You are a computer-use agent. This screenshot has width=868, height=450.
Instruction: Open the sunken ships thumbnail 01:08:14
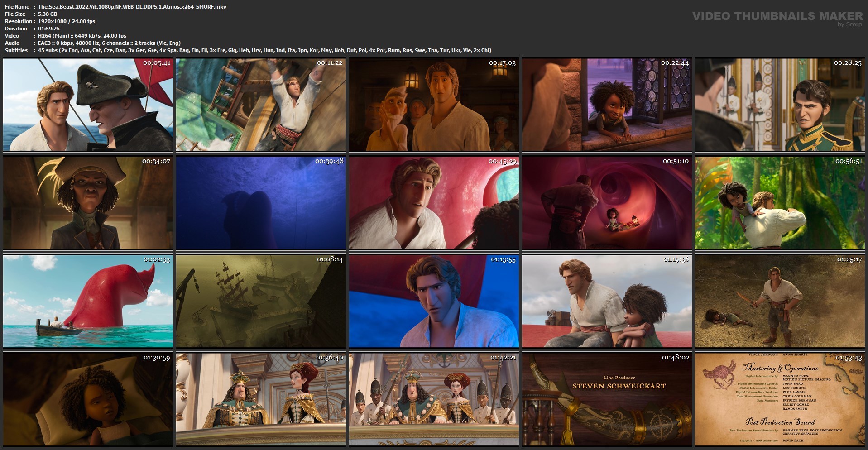(261, 301)
